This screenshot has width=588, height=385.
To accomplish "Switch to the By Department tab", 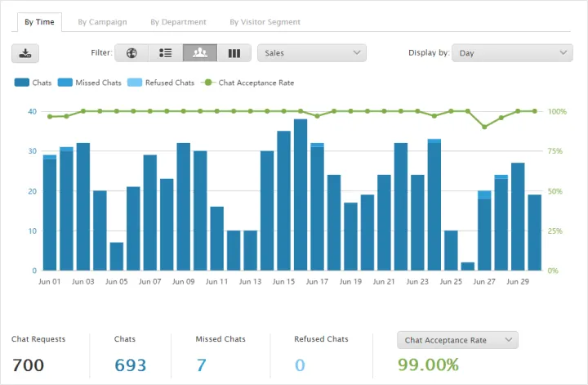I will click(x=178, y=22).
